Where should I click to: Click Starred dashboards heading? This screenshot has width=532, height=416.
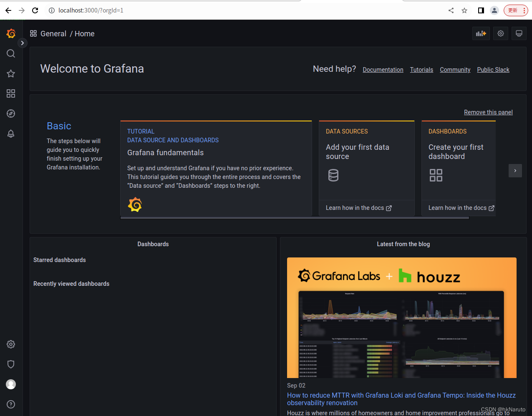[60, 260]
